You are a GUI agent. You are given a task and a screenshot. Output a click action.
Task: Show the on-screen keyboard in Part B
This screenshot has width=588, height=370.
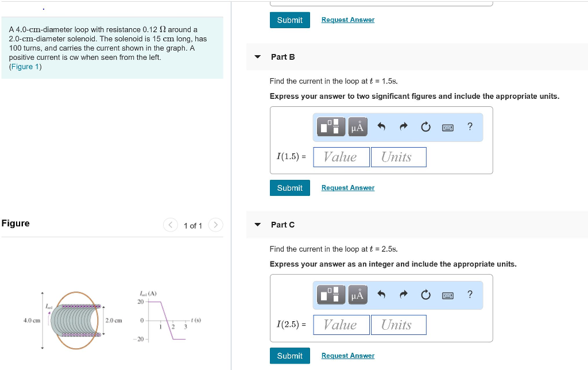pyautogui.click(x=448, y=127)
